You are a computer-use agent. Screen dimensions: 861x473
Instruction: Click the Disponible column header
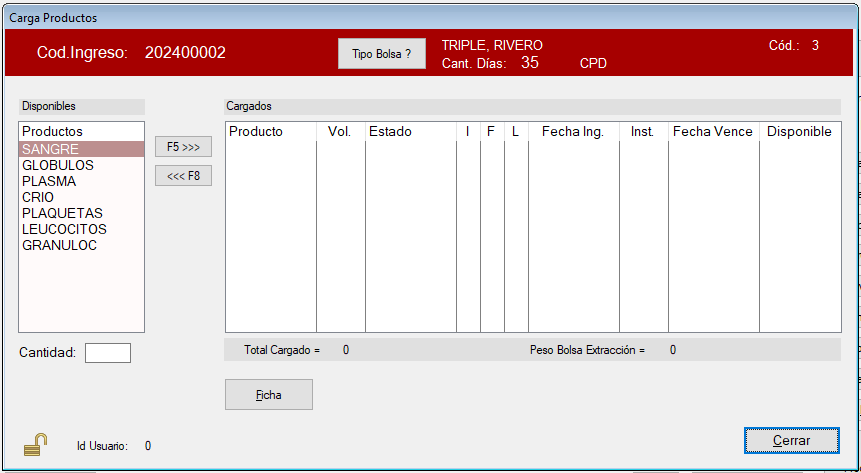[799, 132]
